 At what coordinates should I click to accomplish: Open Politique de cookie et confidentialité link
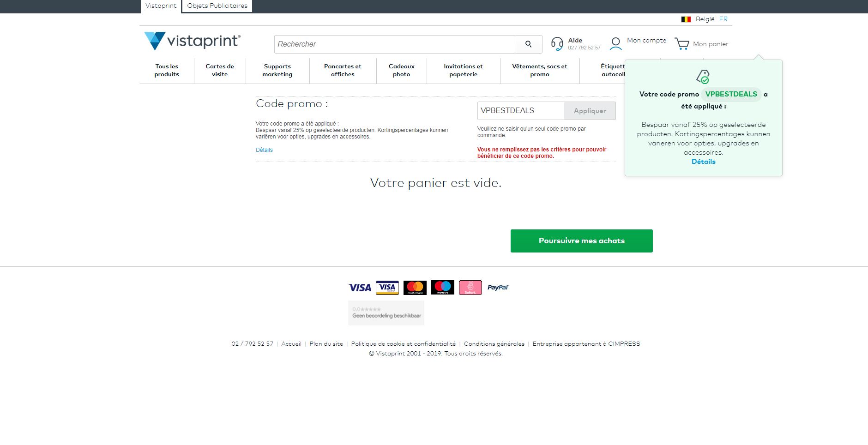tap(403, 344)
